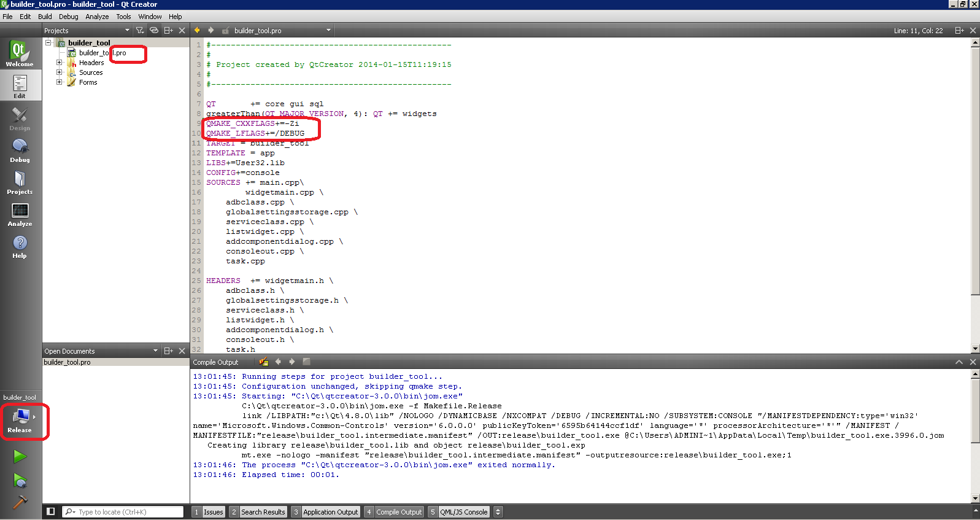Screen dimensions: 980x520
Task: Open the Help menu in menu bar
Action: (176, 17)
